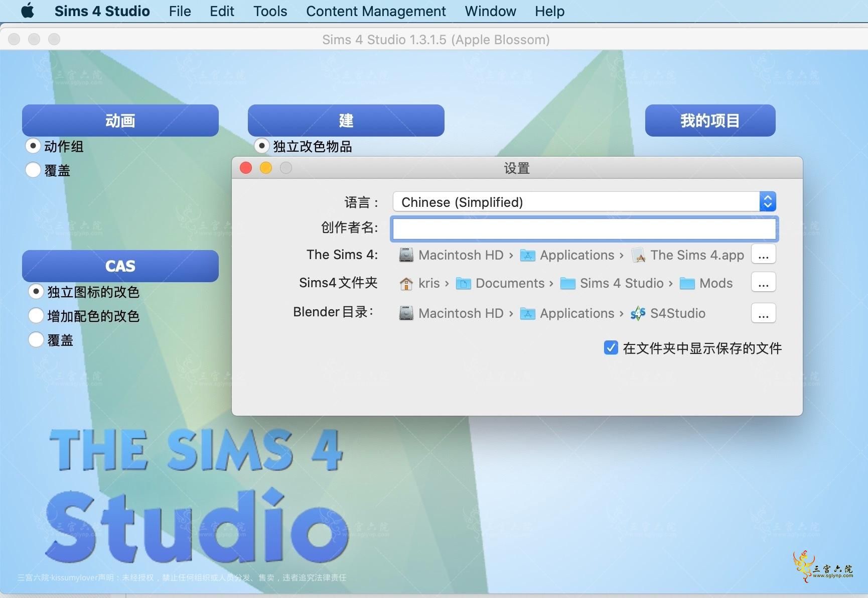The height and width of the screenshot is (598, 868).
Task: Click Documents folder icon in path
Action: (x=463, y=284)
